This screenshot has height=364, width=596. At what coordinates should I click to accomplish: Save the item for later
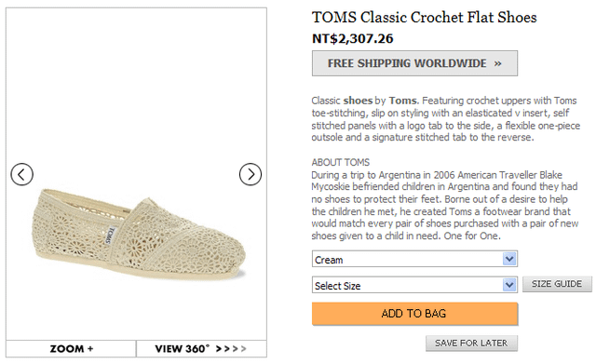[471, 344]
